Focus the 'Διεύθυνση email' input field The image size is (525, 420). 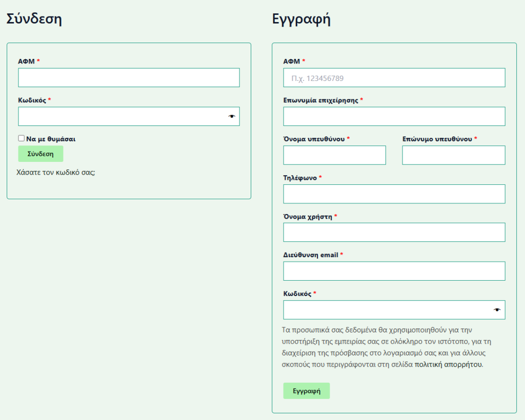coord(394,271)
